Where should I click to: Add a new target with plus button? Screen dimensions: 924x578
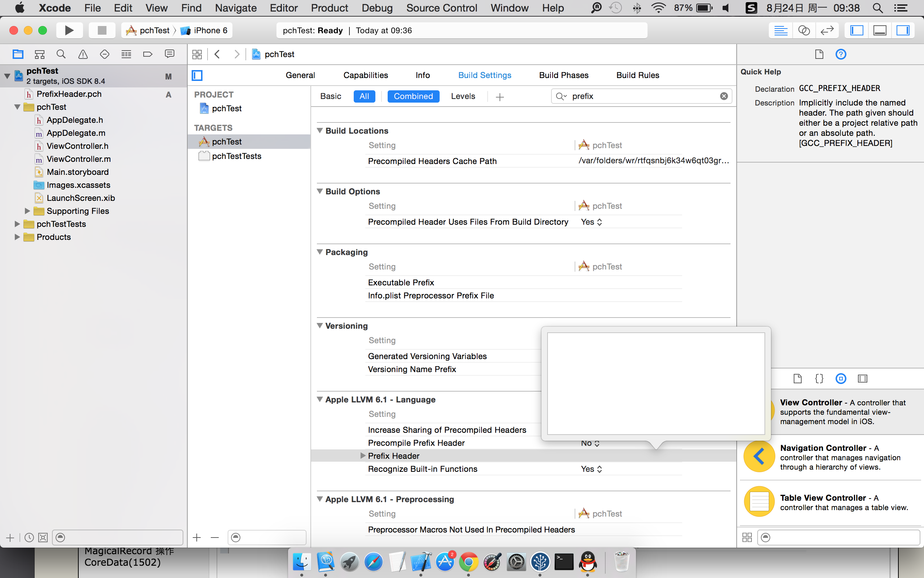tap(197, 538)
